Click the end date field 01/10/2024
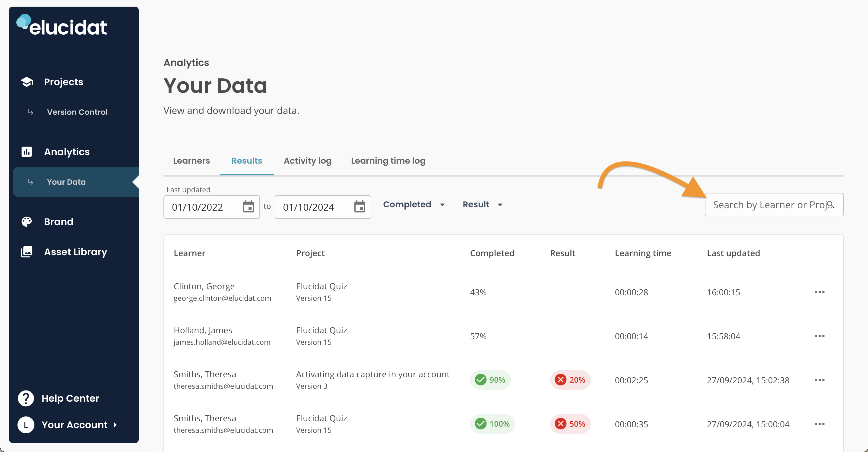Image resolution: width=868 pixels, height=452 pixels. click(323, 207)
